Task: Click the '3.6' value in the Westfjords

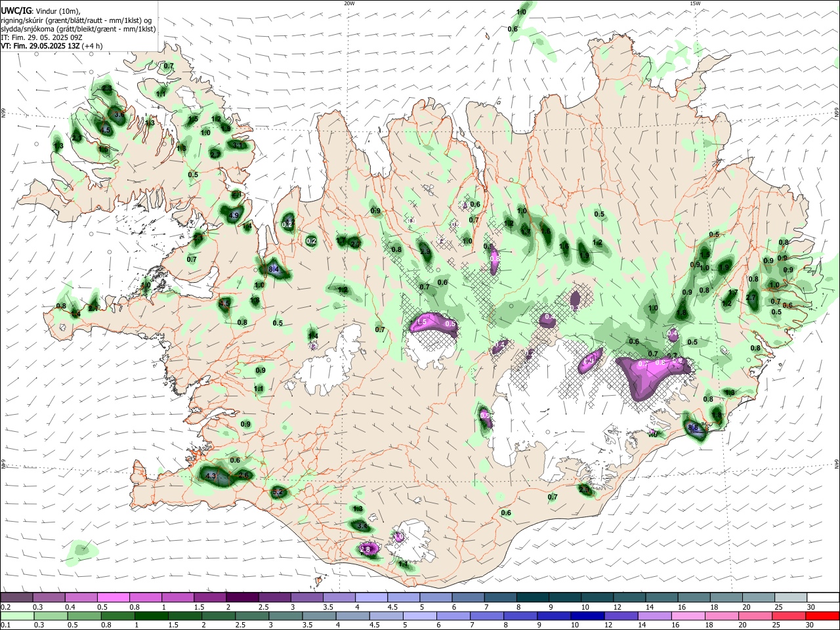Action: click(x=119, y=114)
